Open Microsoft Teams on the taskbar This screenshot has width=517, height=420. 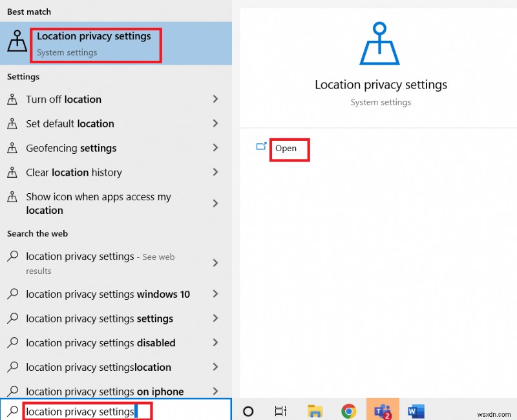coord(383,410)
